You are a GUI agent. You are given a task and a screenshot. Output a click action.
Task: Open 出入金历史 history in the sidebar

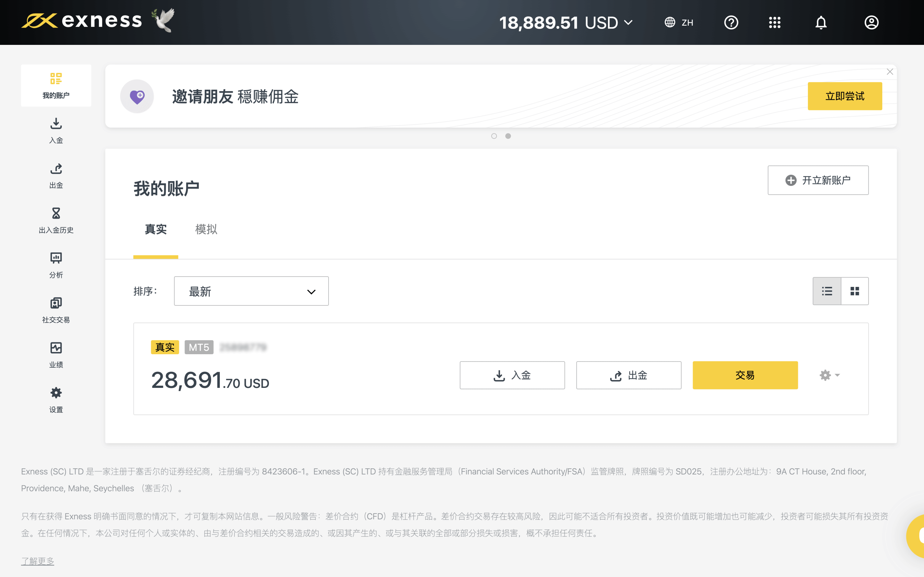pos(56,220)
